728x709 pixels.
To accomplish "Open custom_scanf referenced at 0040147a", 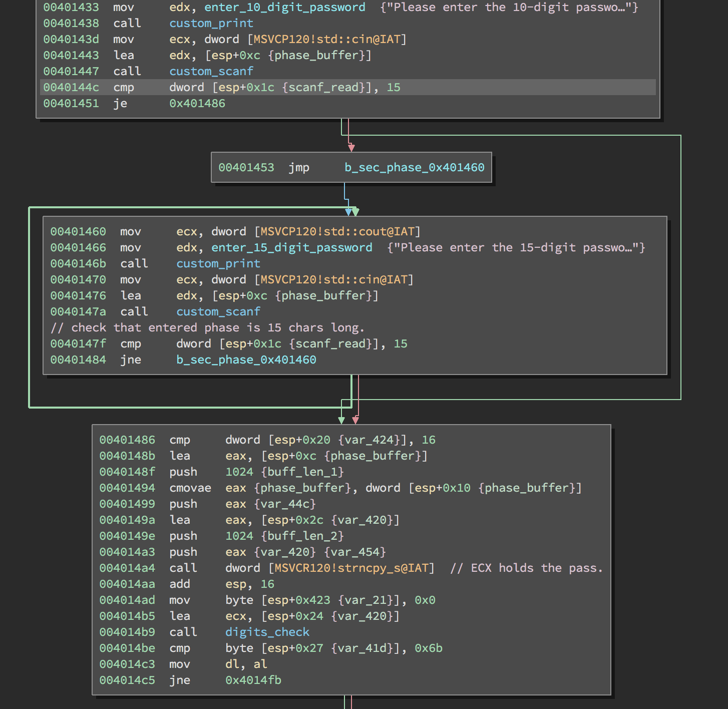I will 218,311.
